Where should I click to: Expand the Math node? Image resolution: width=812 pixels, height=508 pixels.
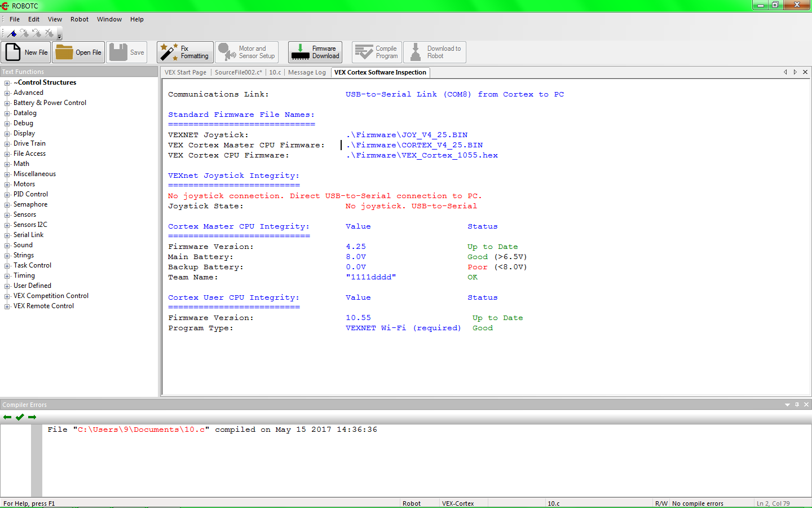tap(7, 164)
